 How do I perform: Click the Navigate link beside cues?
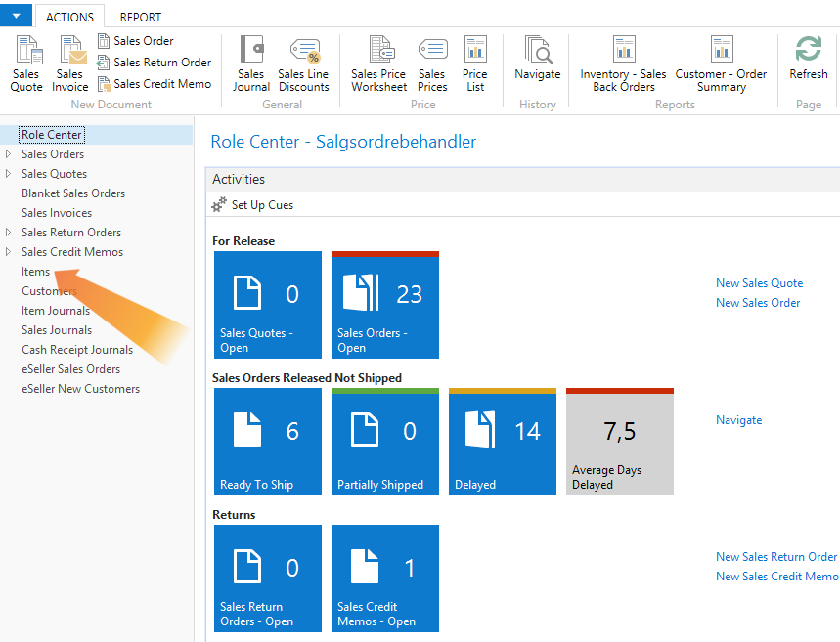[x=738, y=420]
